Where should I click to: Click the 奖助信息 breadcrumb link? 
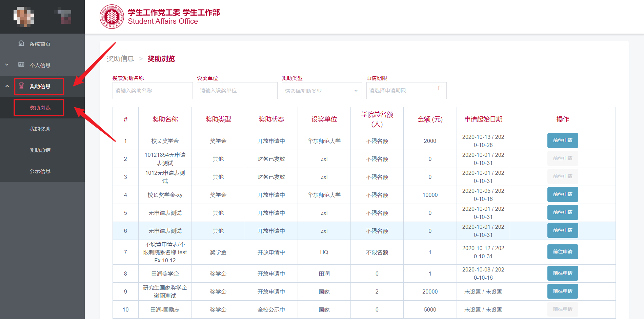[121, 59]
